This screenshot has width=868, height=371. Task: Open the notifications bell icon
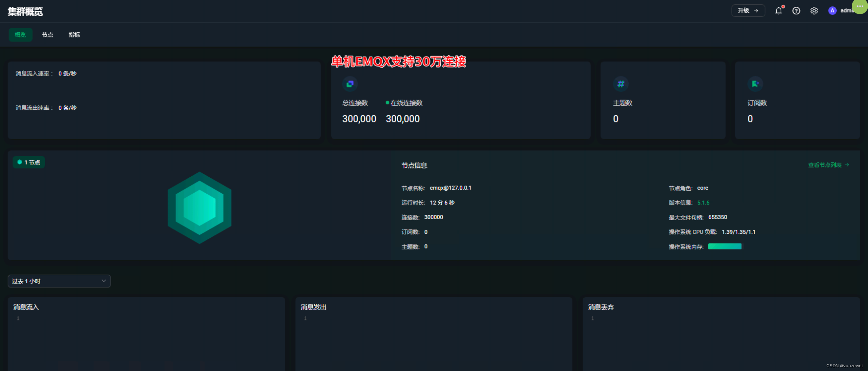778,11
